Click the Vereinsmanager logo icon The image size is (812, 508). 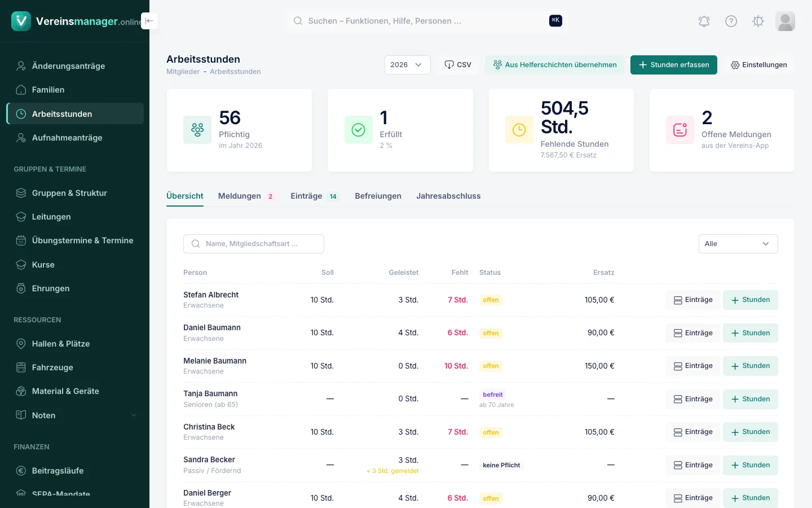point(21,21)
